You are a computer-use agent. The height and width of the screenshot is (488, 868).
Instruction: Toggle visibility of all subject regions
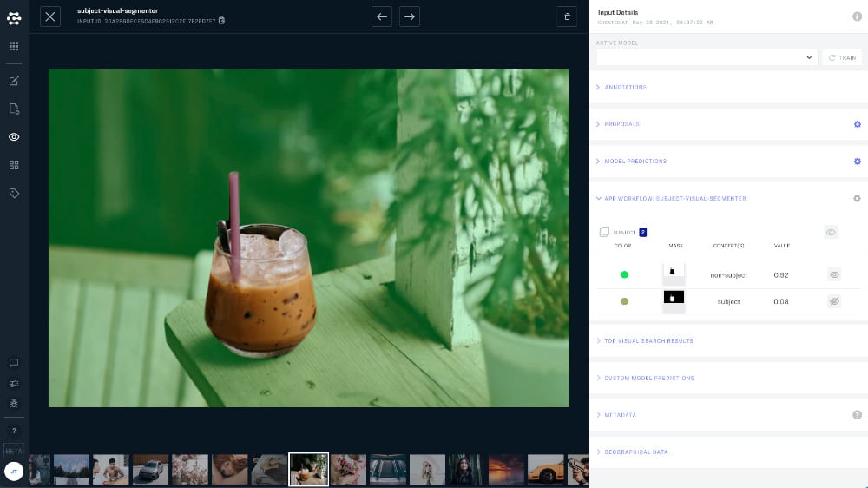click(831, 232)
